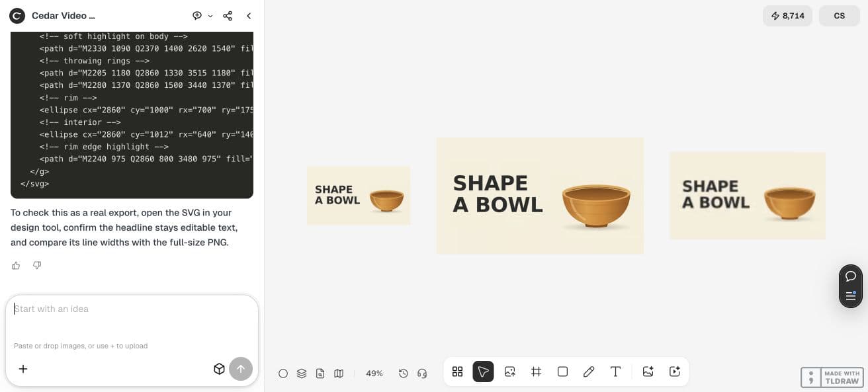Select the Frame tool with the hash icon
This screenshot has width=868, height=392.
tap(537, 372)
